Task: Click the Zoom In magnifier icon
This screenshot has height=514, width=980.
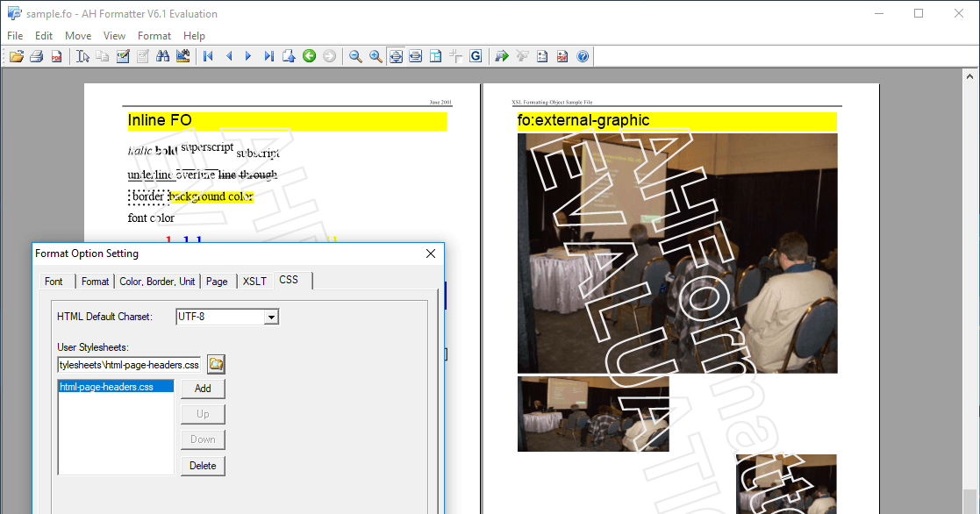Action: click(376, 55)
